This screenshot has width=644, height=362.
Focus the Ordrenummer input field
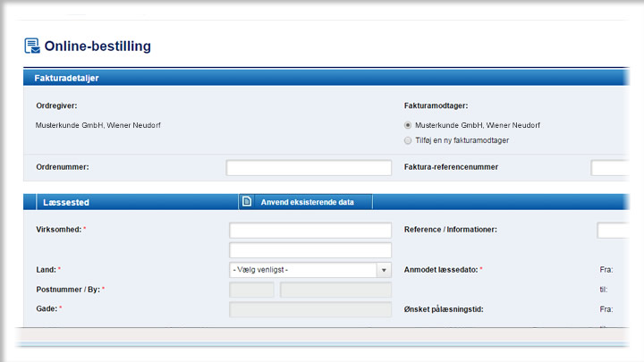point(309,167)
